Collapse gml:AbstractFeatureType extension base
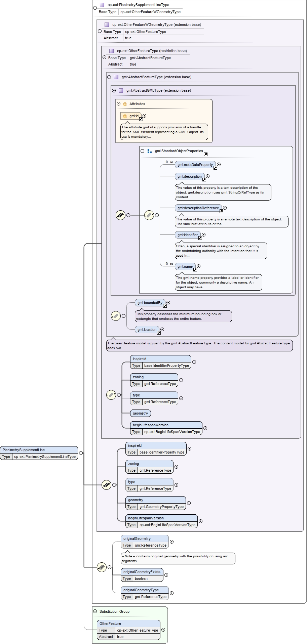This screenshot has width=307, height=644. tap(109, 77)
